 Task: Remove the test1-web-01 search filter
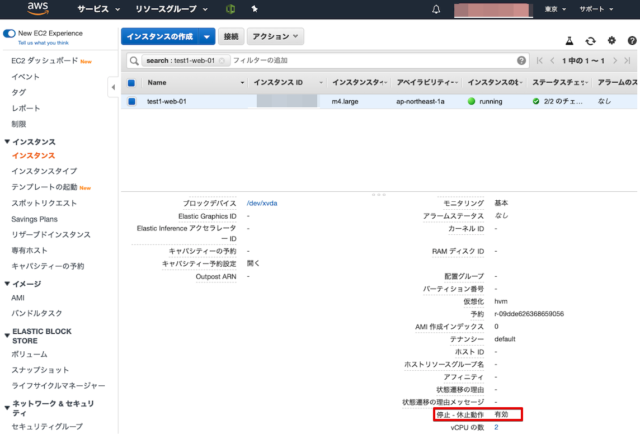coord(222,61)
